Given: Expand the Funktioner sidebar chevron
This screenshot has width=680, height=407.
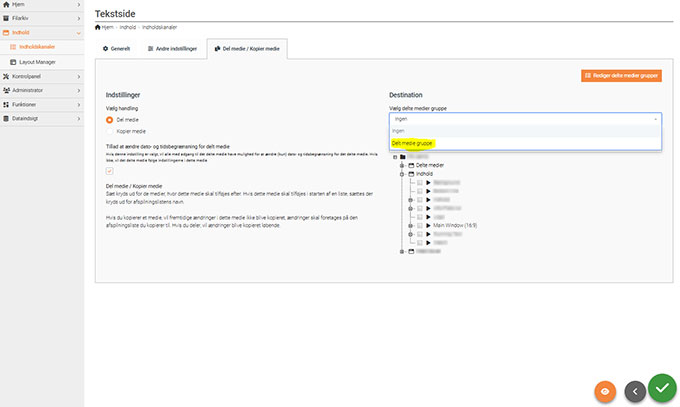Looking at the screenshot, I should (78, 105).
